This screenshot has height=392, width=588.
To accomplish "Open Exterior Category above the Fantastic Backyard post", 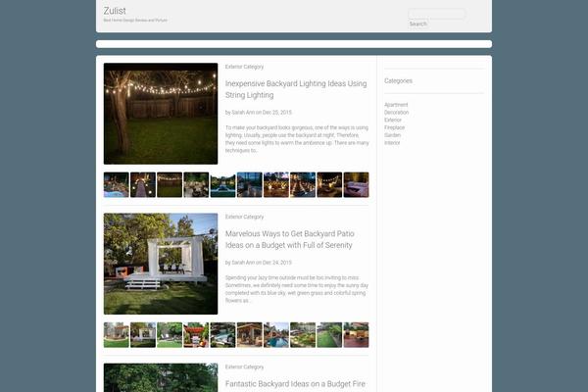I will click(x=244, y=367).
